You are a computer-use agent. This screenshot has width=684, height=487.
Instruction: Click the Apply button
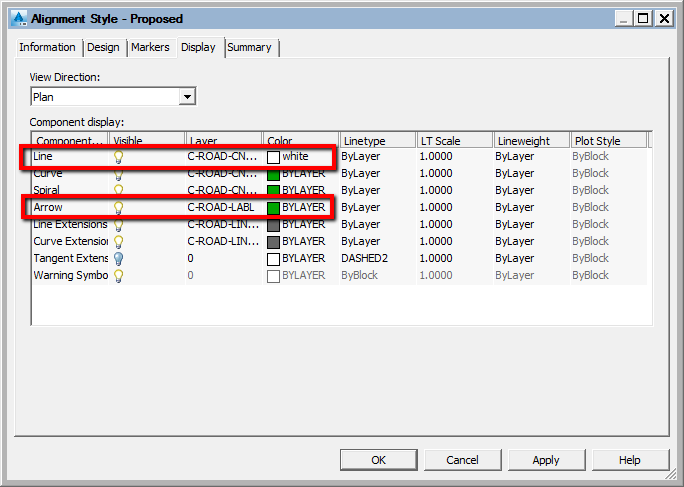point(546,460)
